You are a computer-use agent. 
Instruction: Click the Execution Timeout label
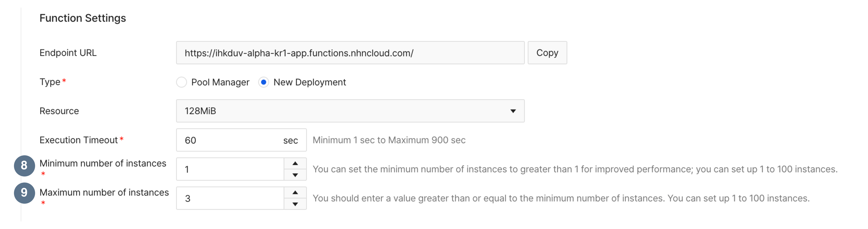click(78, 140)
